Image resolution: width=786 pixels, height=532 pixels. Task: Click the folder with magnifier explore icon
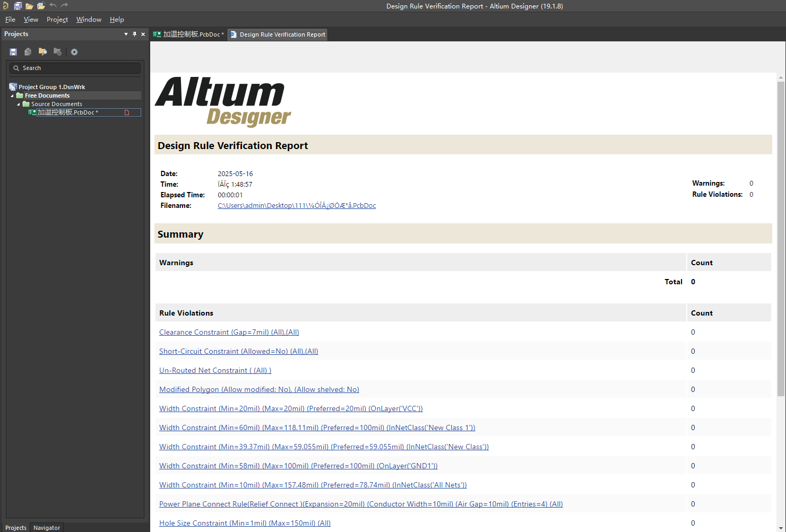click(42, 52)
